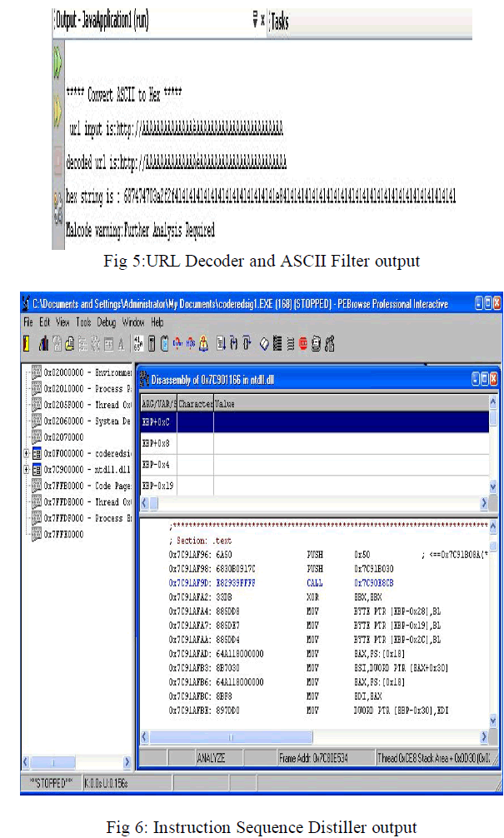Screen dimensions: 504x838
Task: Open the Tools menu
Action: click(x=84, y=322)
